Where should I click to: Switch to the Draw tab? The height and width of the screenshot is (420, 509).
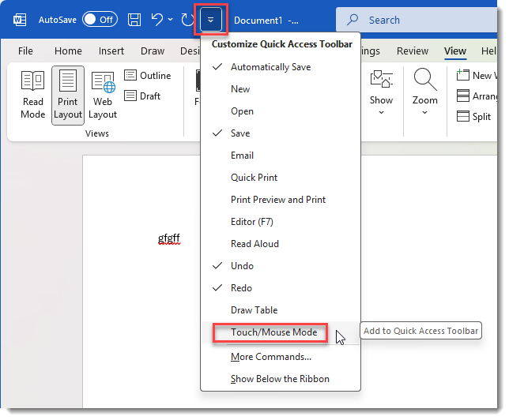153,51
